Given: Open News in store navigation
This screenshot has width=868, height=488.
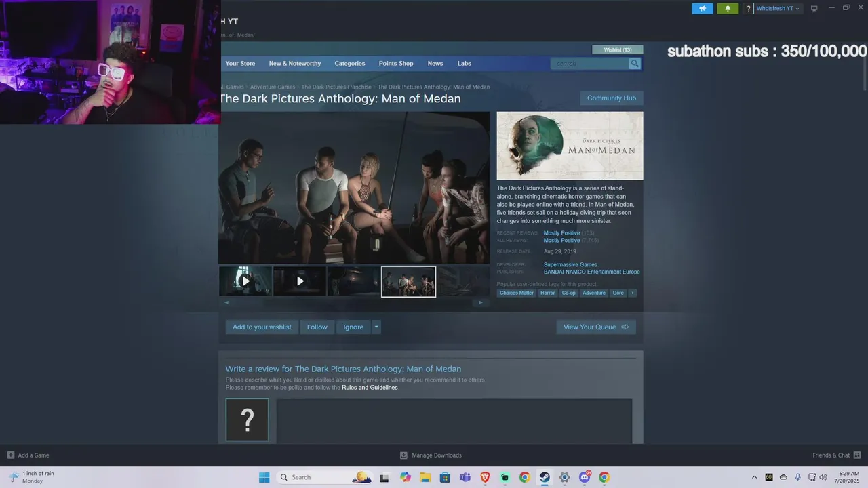Looking at the screenshot, I should (x=435, y=63).
